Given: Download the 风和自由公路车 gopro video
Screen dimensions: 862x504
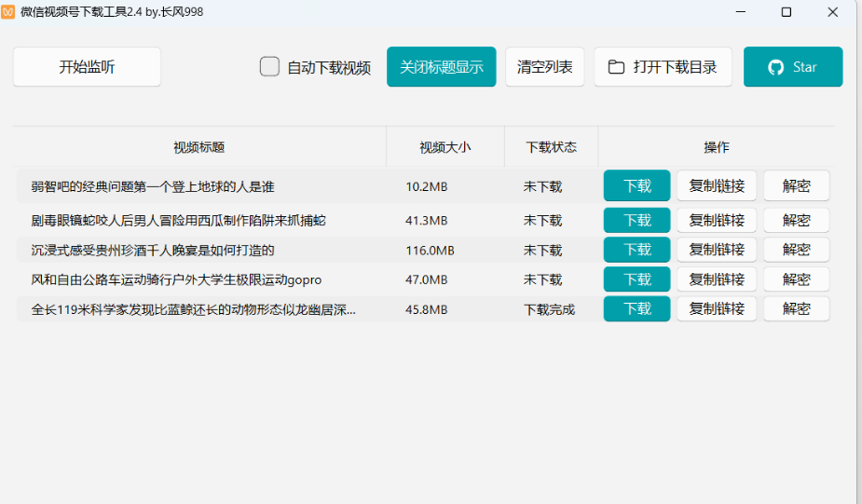Looking at the screenshot, I should tap(636, 279).
